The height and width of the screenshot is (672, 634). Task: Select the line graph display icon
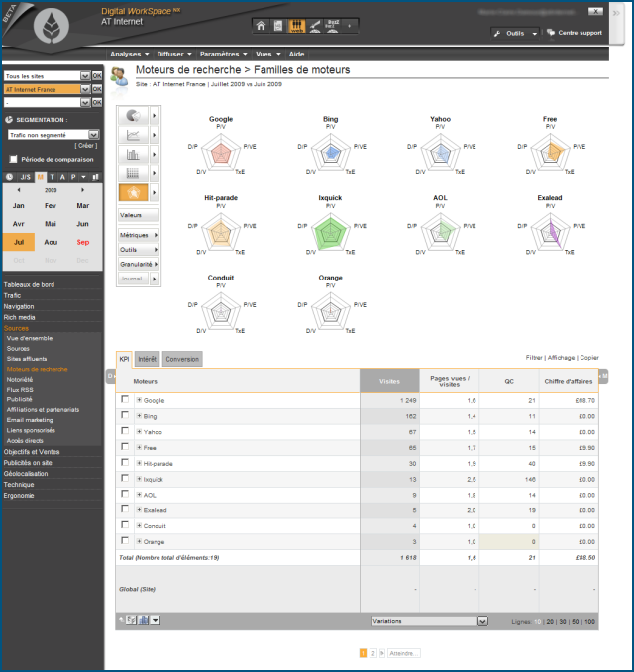click(133, 135)
